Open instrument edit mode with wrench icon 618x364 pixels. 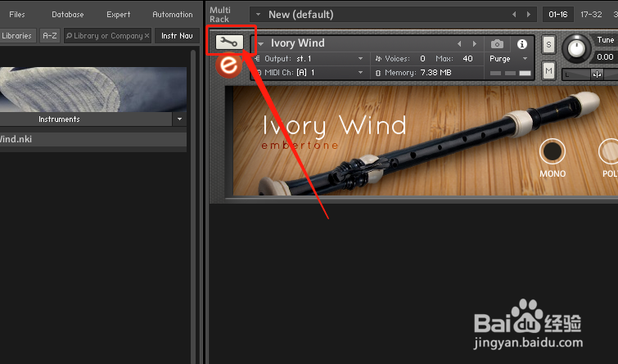pos(229,42)
